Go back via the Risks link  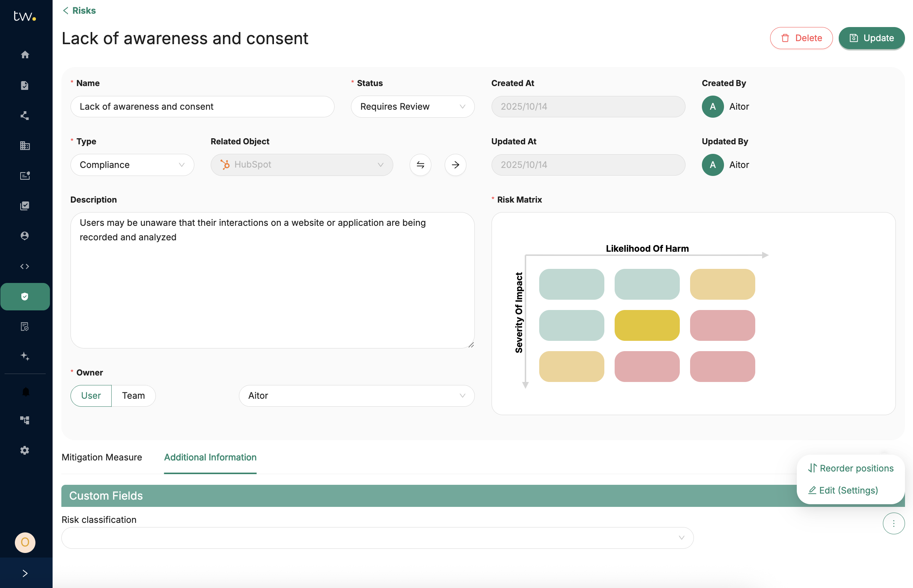pyautogui.click(x=80, y=11)
